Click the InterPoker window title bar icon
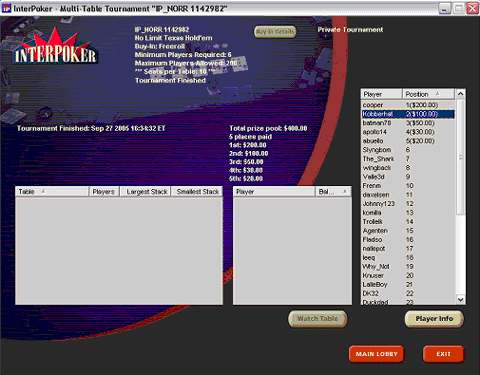Screen dimensions: 480x375 point(6,8)
